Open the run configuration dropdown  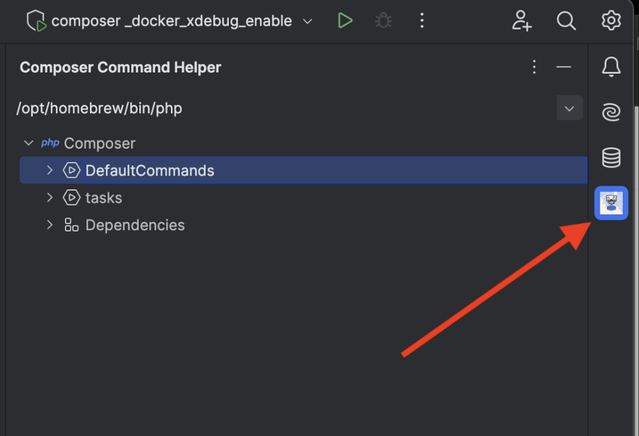pyautogui.click(x=308, y=21)
